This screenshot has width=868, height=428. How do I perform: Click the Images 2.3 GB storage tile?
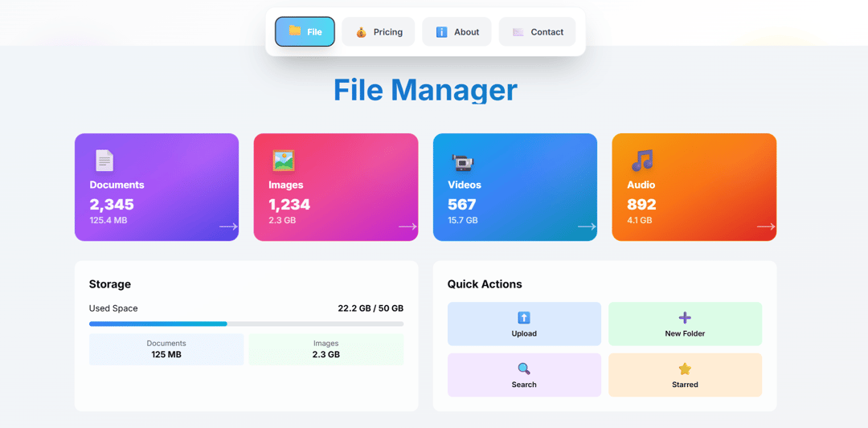click(326, 349)
